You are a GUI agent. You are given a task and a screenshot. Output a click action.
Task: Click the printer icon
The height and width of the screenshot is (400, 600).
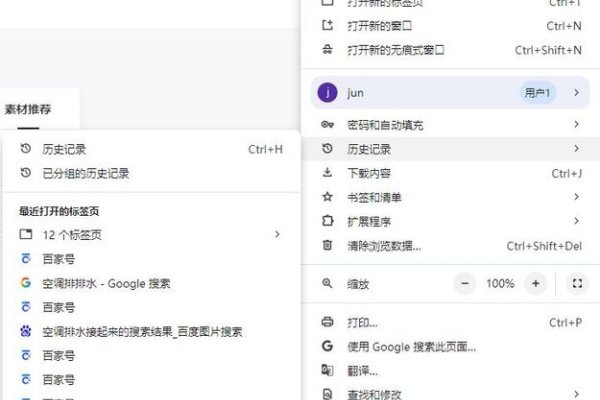click(x=327, y=322)
